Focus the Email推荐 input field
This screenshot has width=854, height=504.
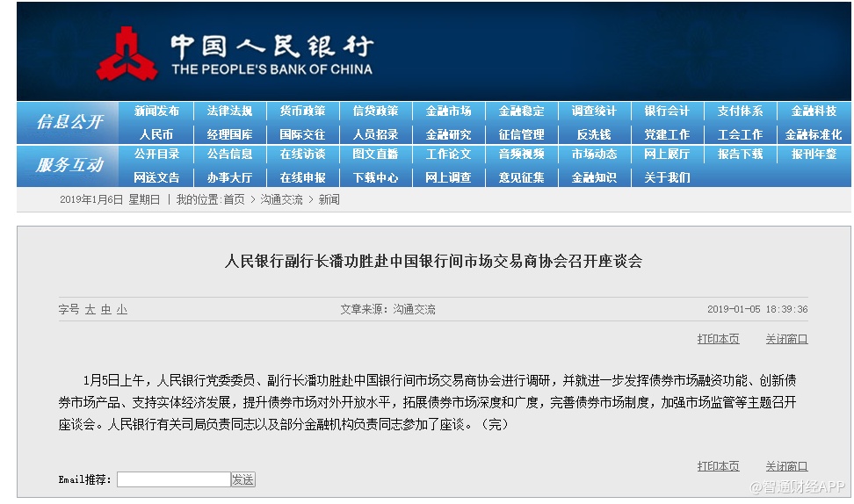pyautogui.click(x=174, y=479)
